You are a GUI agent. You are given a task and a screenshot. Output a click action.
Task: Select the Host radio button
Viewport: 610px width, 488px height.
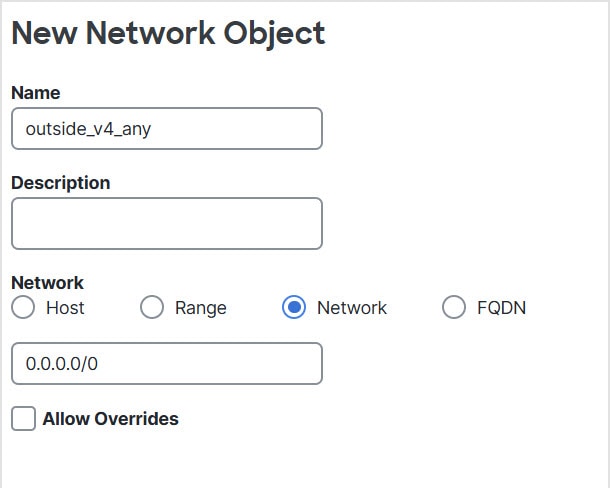23,307
